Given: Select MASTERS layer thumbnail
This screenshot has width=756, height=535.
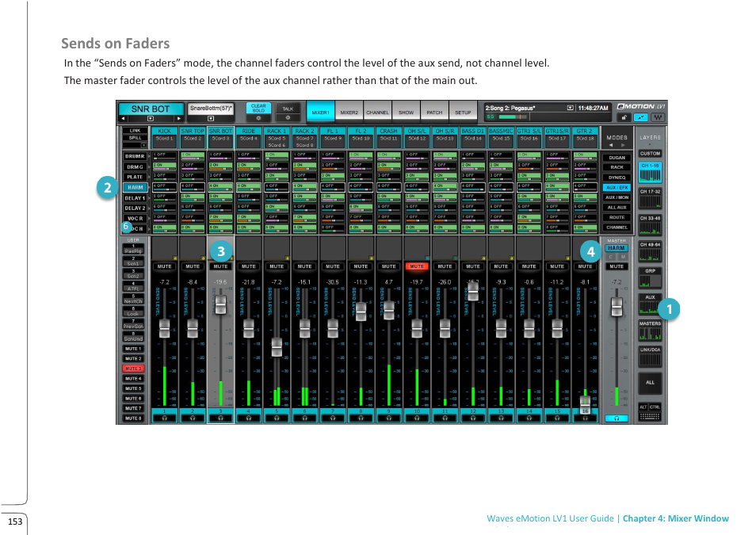Looking at the screenshot, I should 650,331.
